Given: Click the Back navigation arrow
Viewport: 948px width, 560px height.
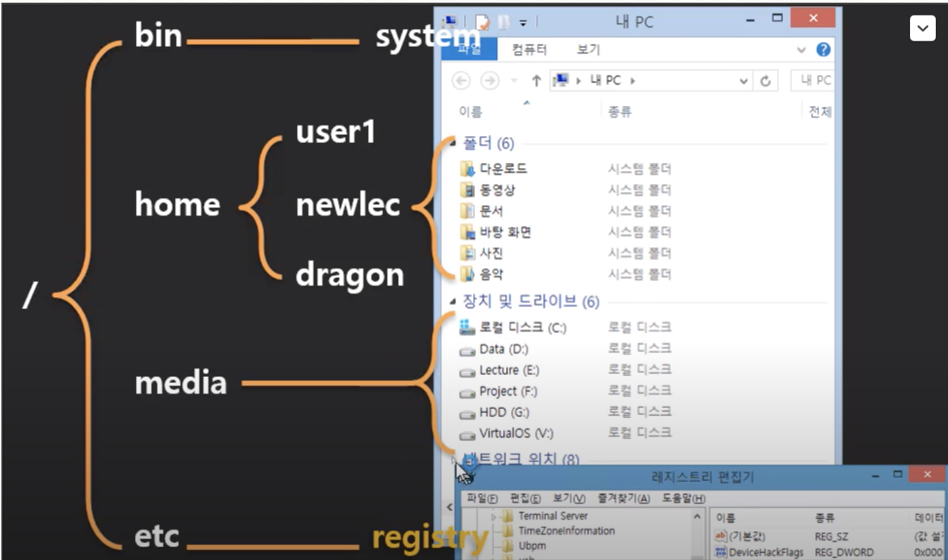Looking at the screenshot, I should pos(461,81).
